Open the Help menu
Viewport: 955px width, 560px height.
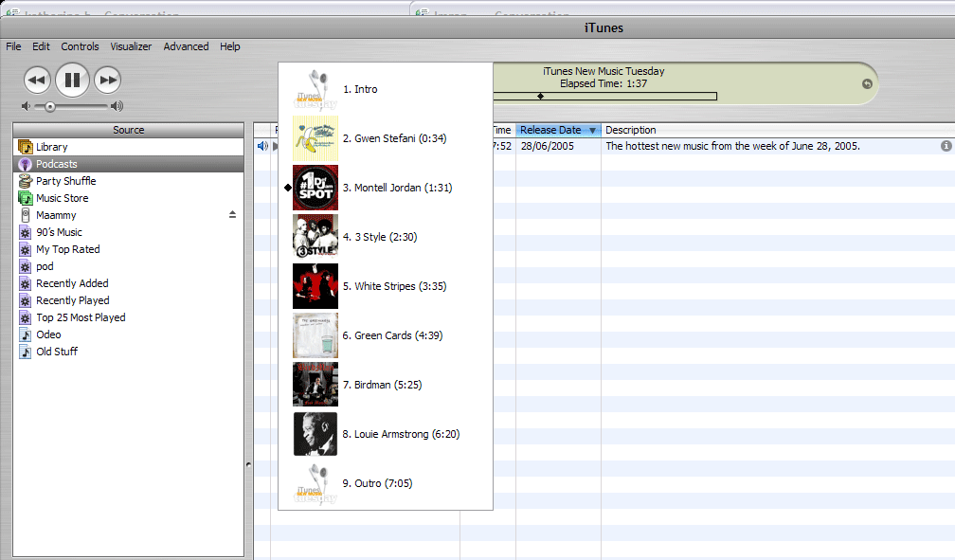[x=229, y=46]
